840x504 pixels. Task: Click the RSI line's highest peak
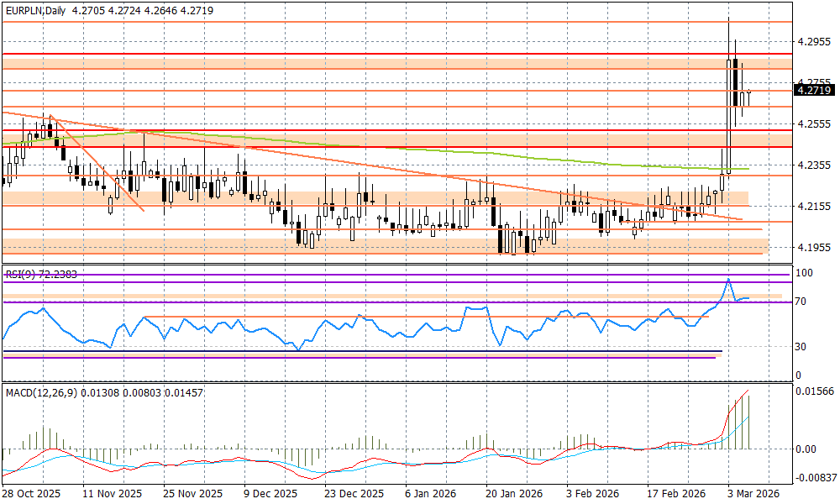tap(728, 279)
